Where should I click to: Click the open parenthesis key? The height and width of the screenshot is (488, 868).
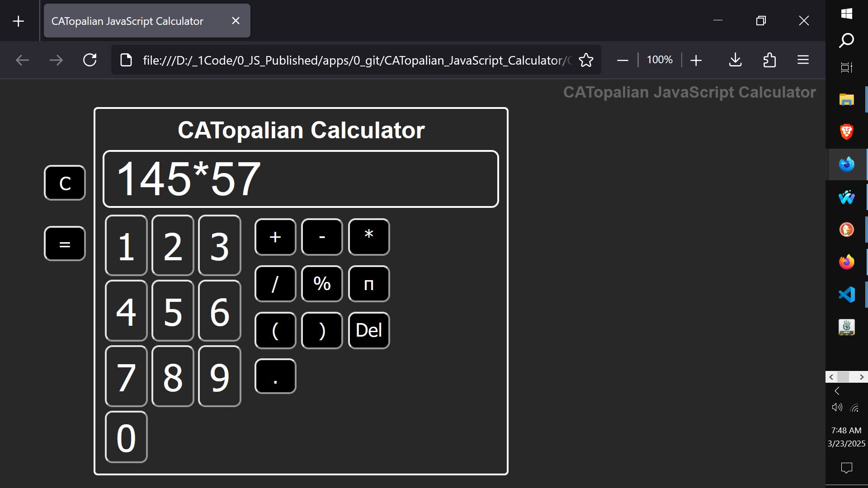coord(275,330)
